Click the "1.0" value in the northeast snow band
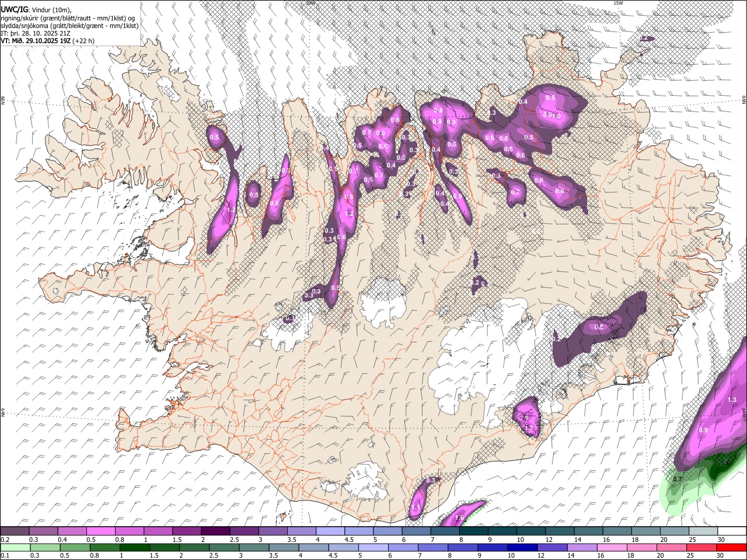 tap(556, 116)
